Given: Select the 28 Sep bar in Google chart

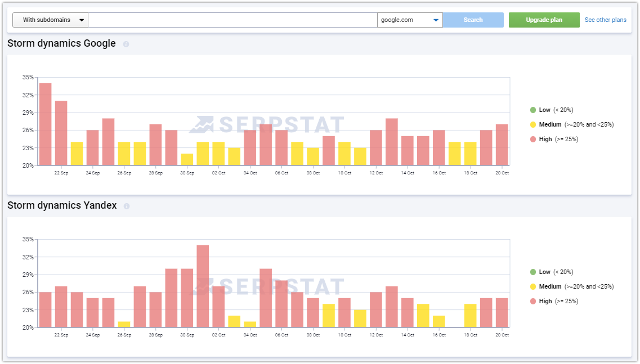Looking at the screenshot, I should point(155,145).
